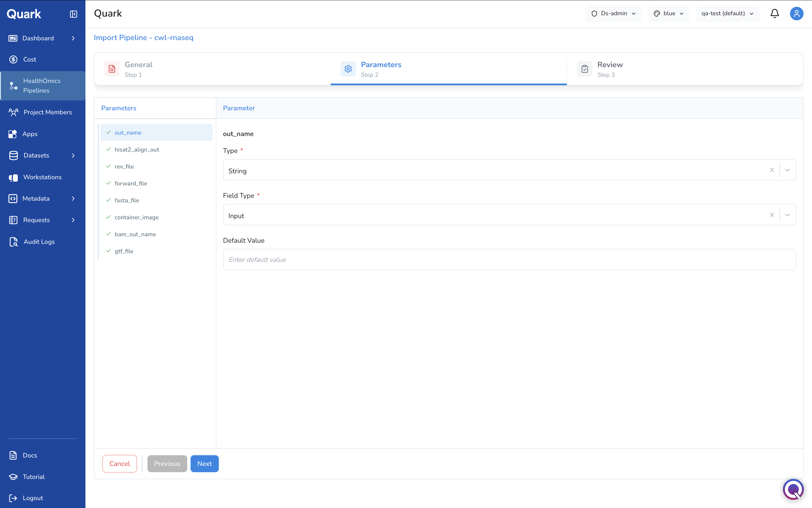
Task: Click the Cost dollar icon
Action: click(x=13, y=59)
